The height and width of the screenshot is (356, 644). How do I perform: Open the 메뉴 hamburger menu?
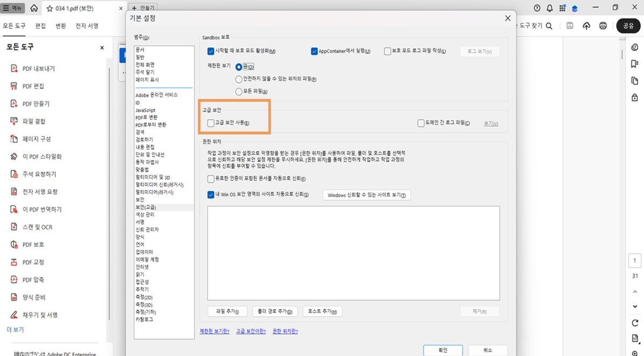[13, 8]
